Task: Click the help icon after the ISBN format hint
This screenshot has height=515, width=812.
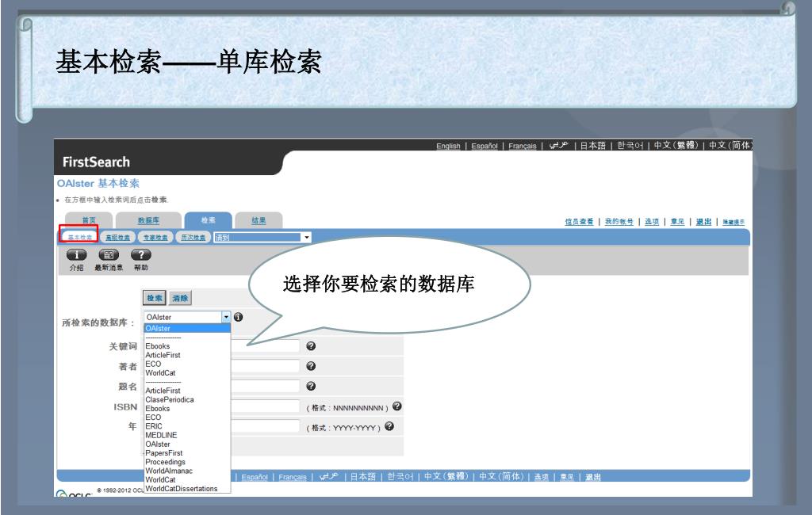Action: click(x=397, y=406)
